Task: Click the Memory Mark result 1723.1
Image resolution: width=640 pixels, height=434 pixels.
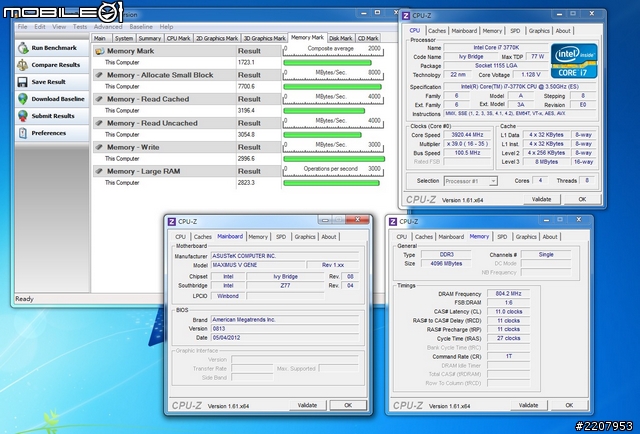Action: pos(246,62)
